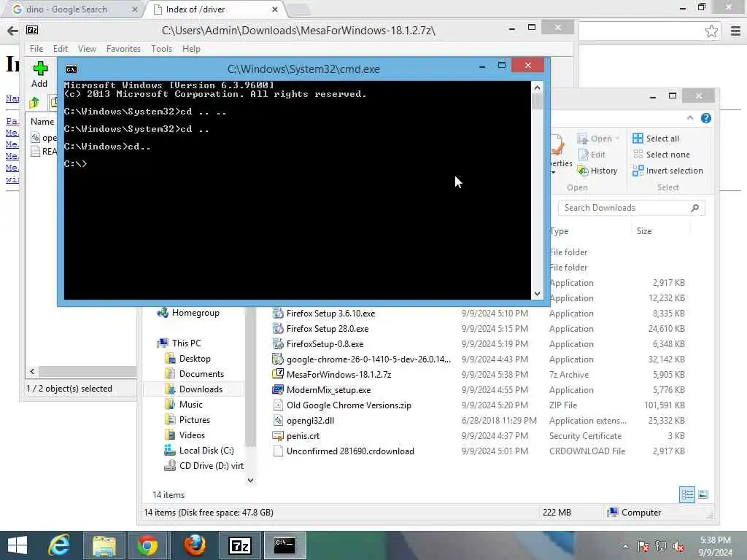The height and width of the screenshot is (560, 747).
Task: Click History in Explorer ribbon
Action: point(597,171)
